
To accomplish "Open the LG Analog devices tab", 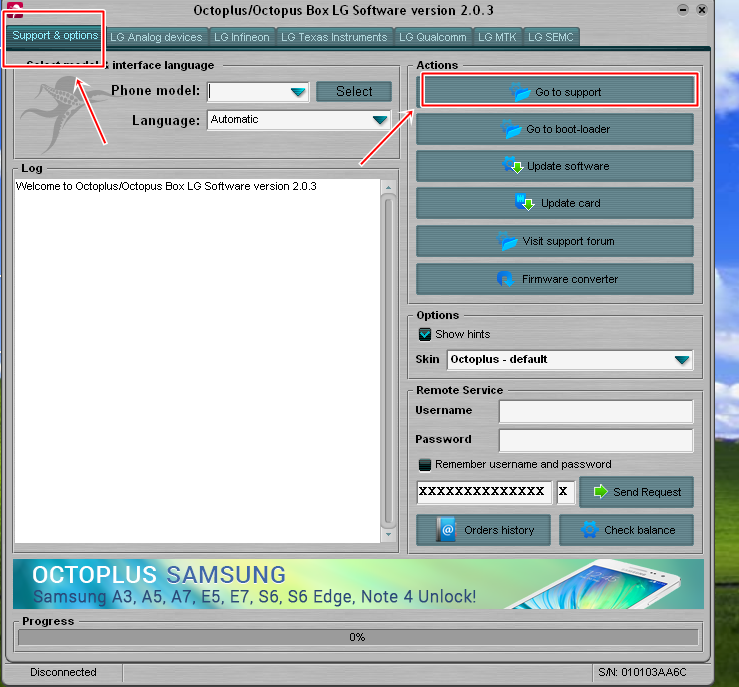I will pos(156,37).
